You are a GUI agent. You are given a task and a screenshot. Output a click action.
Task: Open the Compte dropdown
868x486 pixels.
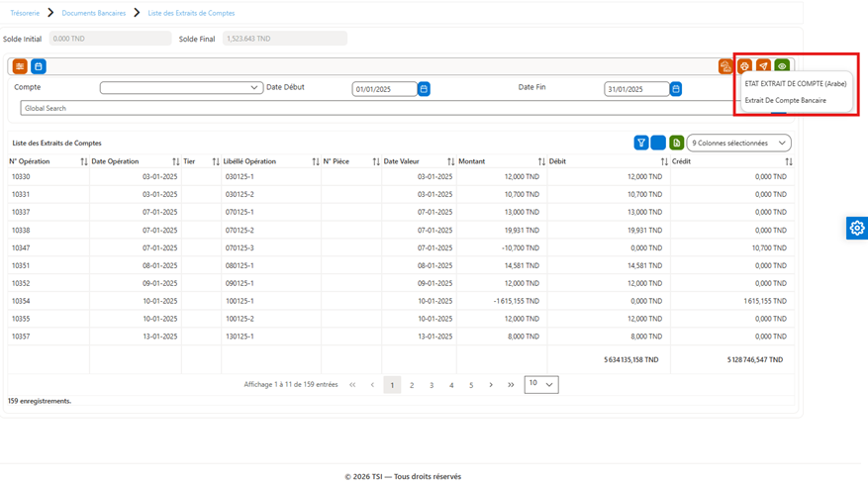181,87
